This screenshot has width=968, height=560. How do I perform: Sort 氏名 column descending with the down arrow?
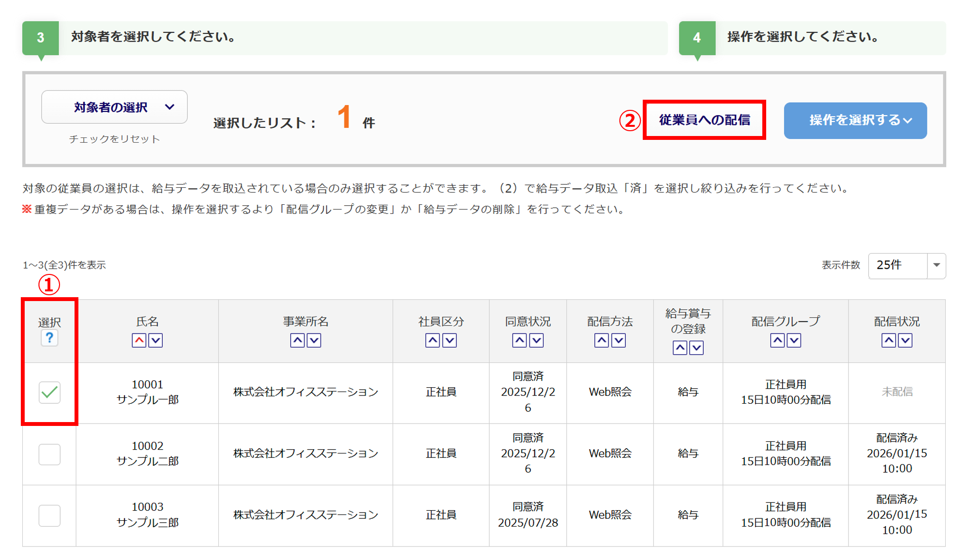(155, 340)
